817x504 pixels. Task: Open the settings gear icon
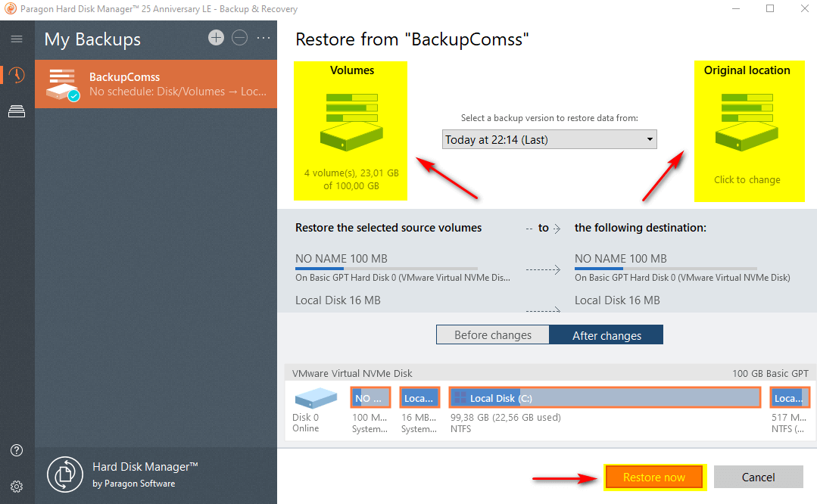pos(17,487)
